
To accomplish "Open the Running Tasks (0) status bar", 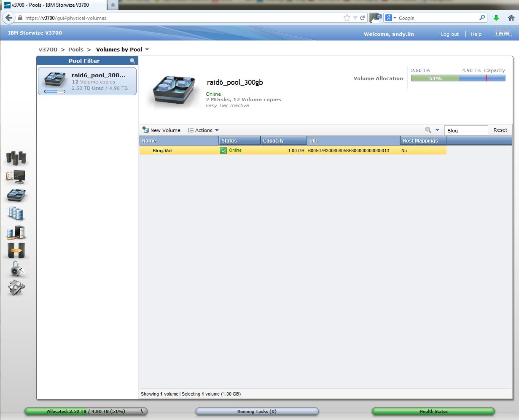I will [x=257, y=411].
